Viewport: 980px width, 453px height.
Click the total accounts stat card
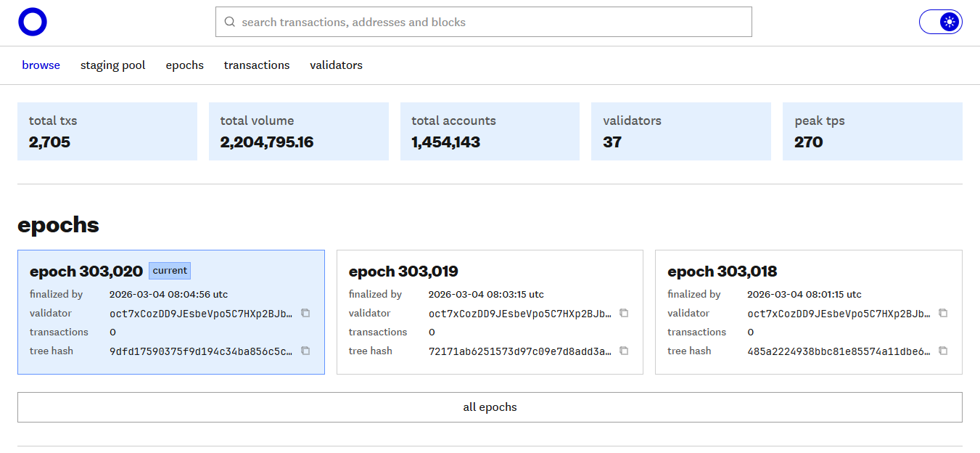[490, 131]
